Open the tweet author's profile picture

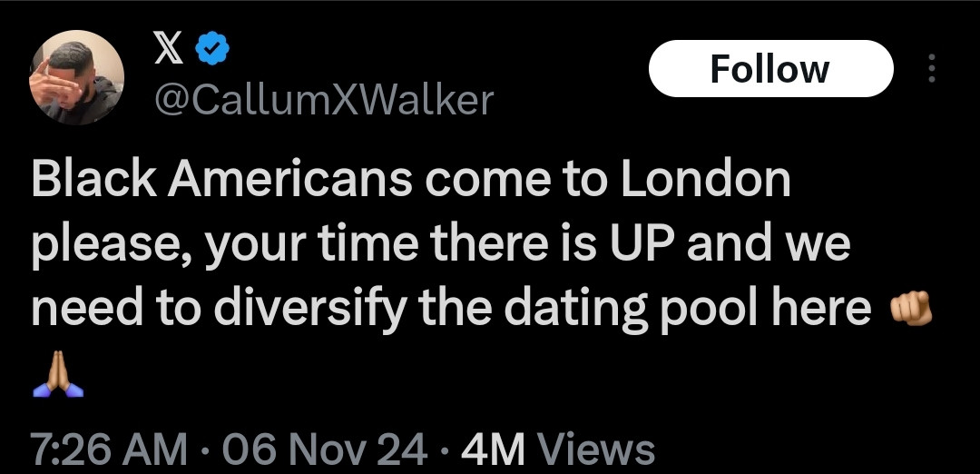coord(76,77)
